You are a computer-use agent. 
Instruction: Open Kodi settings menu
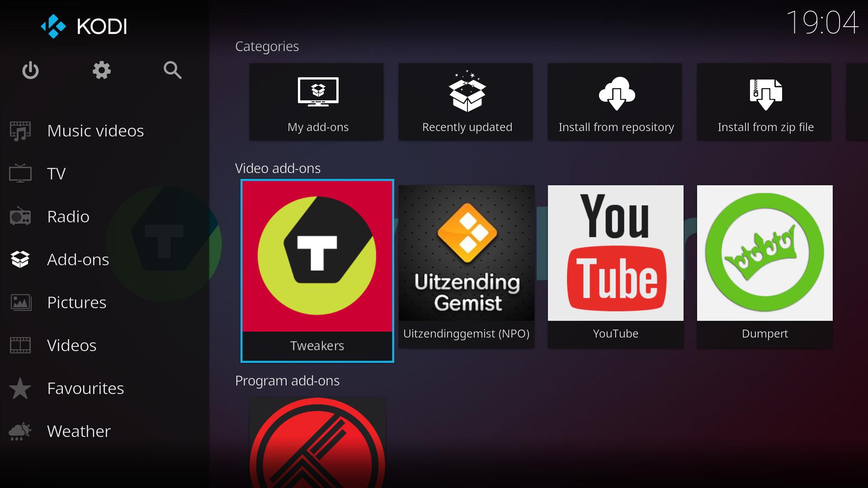click(x=101, y=70)
